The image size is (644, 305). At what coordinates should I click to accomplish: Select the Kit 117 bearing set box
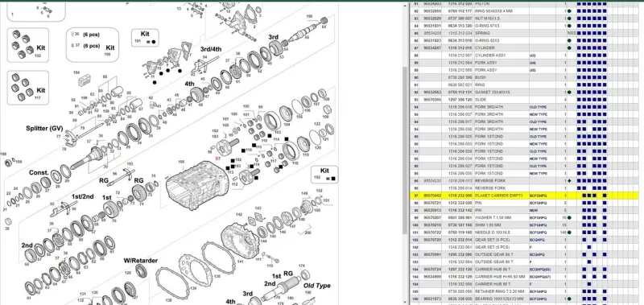click(x=28, y=88)
